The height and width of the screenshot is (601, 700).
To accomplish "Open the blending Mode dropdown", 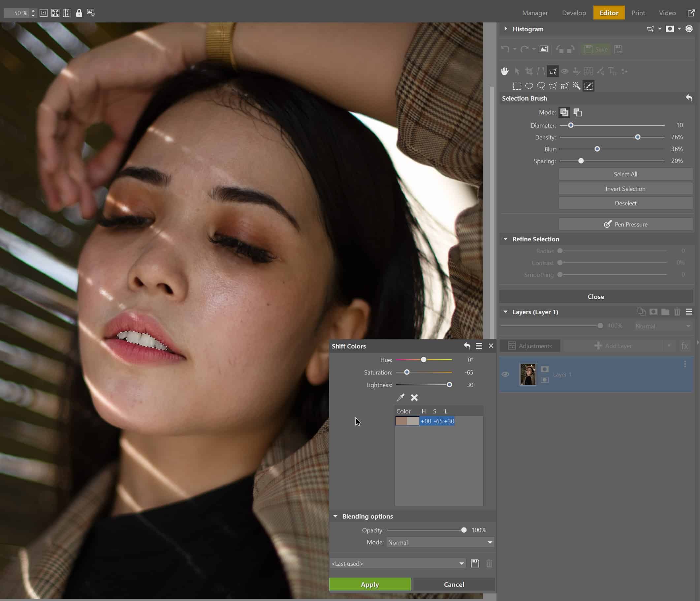I will point(439,542).
